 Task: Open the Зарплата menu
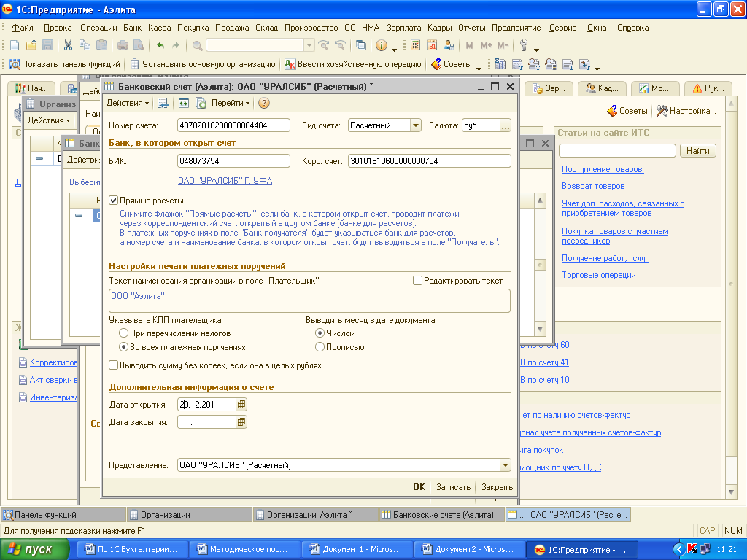(x=403, y=28)
